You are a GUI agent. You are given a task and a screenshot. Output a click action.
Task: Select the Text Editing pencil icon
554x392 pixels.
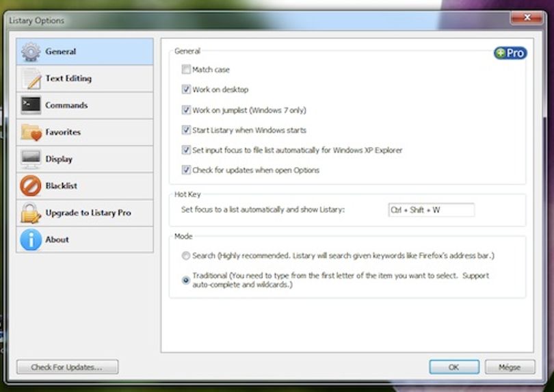pos(31,79)
